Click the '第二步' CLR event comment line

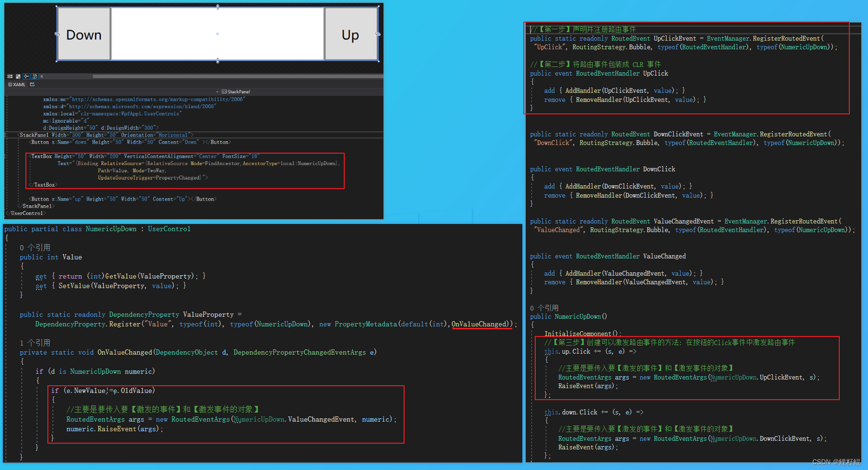tap(595, 64)
